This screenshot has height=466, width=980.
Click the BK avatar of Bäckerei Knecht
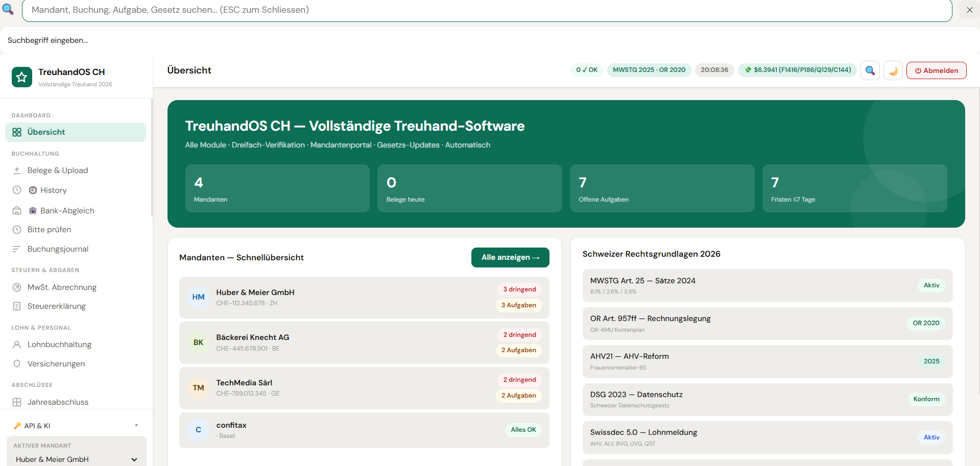click(x=199, y=342)
